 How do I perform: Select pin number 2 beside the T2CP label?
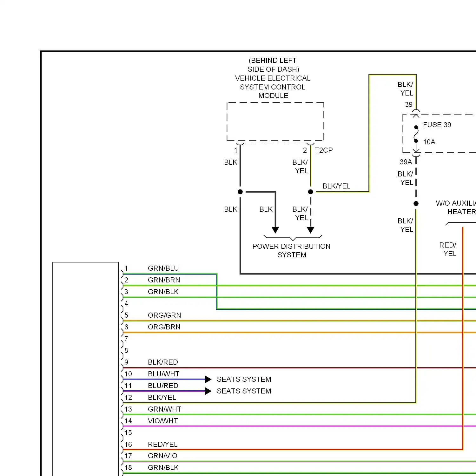click(305, 150)
